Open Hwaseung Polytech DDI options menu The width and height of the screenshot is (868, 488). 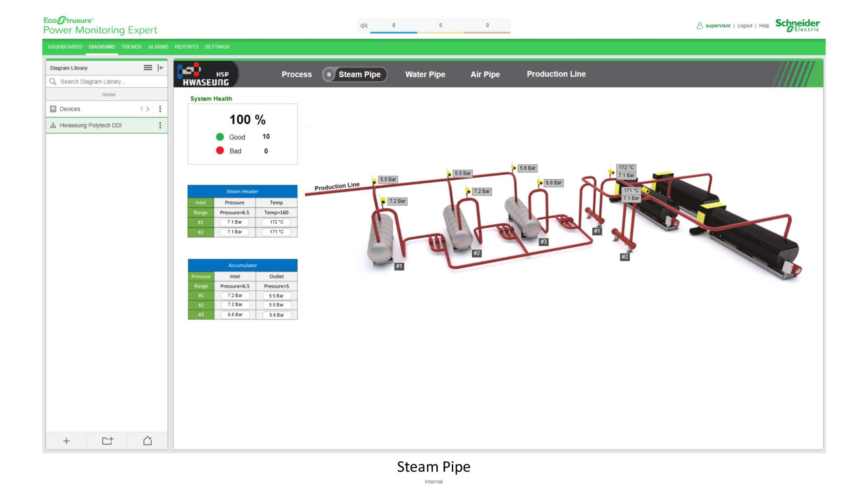(x=160, y=125)
